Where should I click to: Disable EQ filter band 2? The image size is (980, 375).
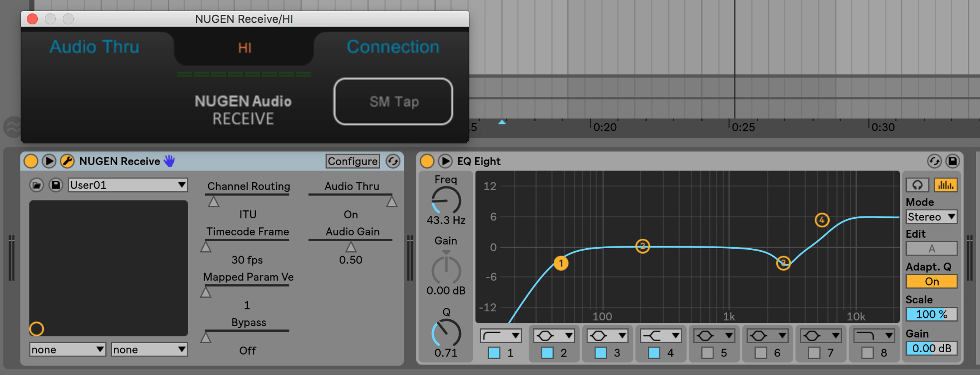tap(547, 353)
